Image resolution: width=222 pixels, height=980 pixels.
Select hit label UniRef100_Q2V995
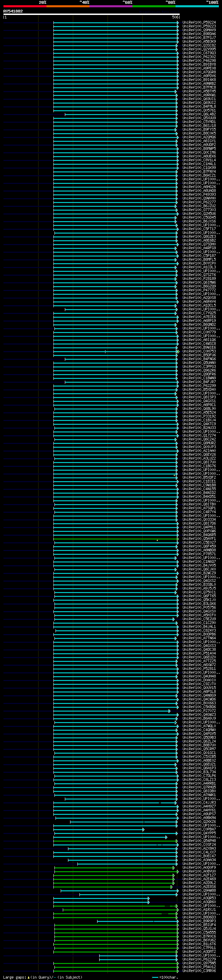tap(199, 49)
